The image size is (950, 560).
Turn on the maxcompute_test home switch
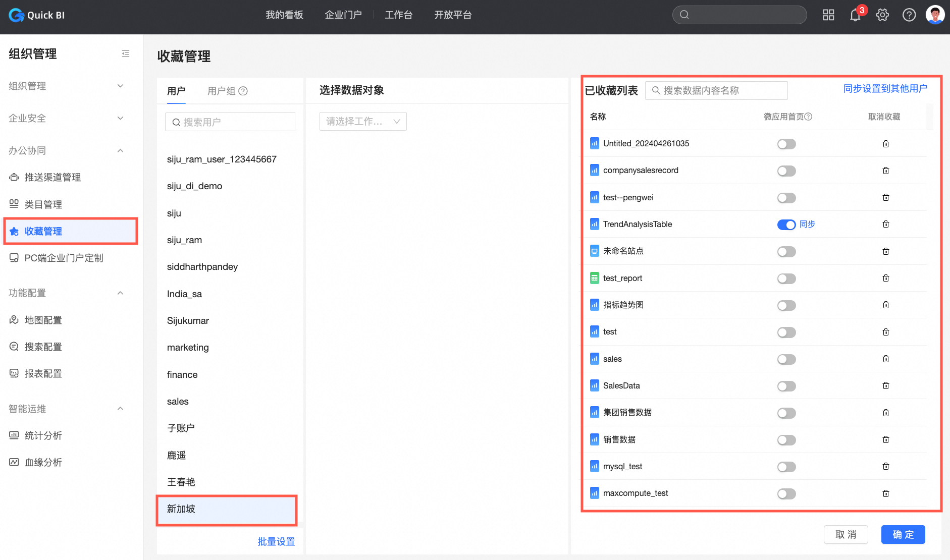click(786, 494)
